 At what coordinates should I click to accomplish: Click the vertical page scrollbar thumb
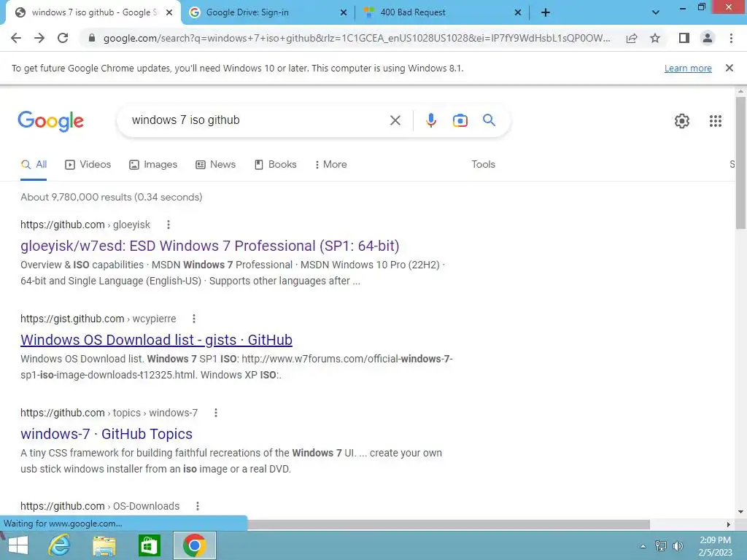point(740,162)
